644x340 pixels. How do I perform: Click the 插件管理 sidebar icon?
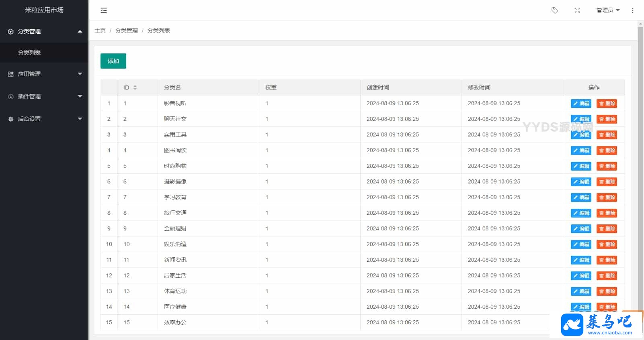[x=11, y=96]
